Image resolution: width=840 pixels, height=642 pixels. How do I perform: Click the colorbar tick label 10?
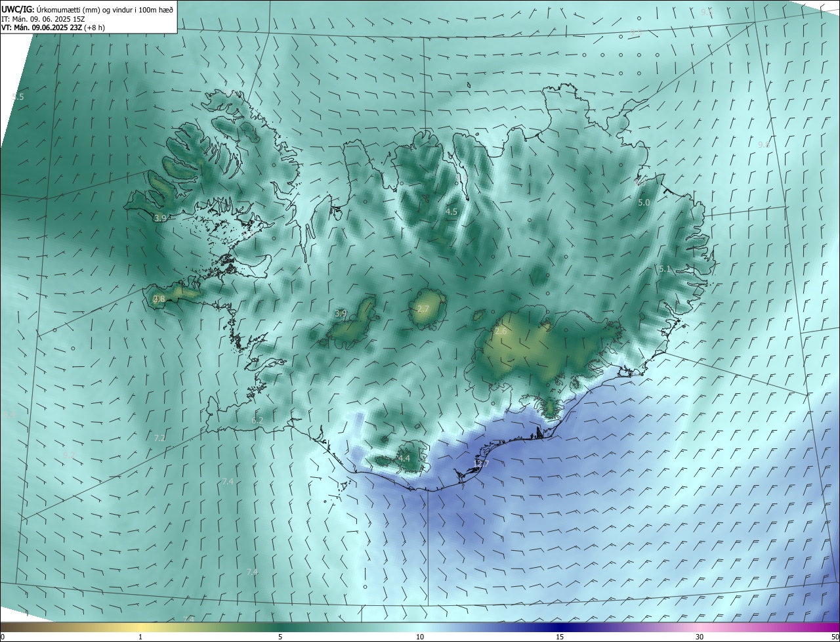(420, 637)
